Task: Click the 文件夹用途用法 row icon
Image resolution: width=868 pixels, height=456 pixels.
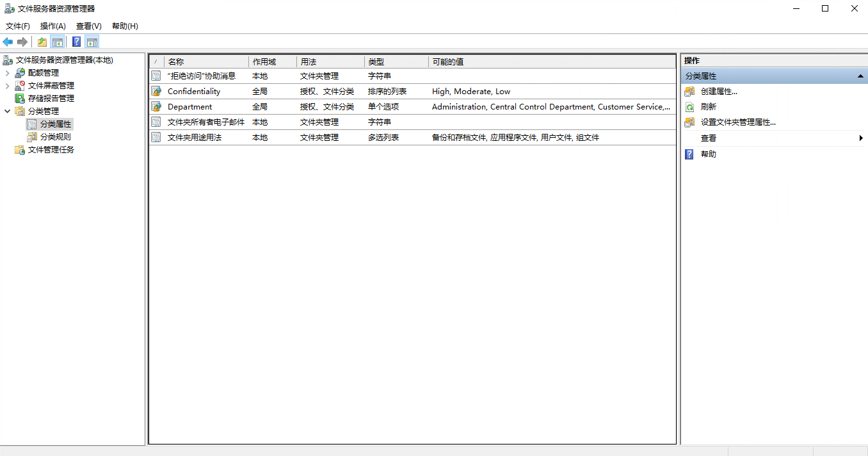Action: point(156,138)
